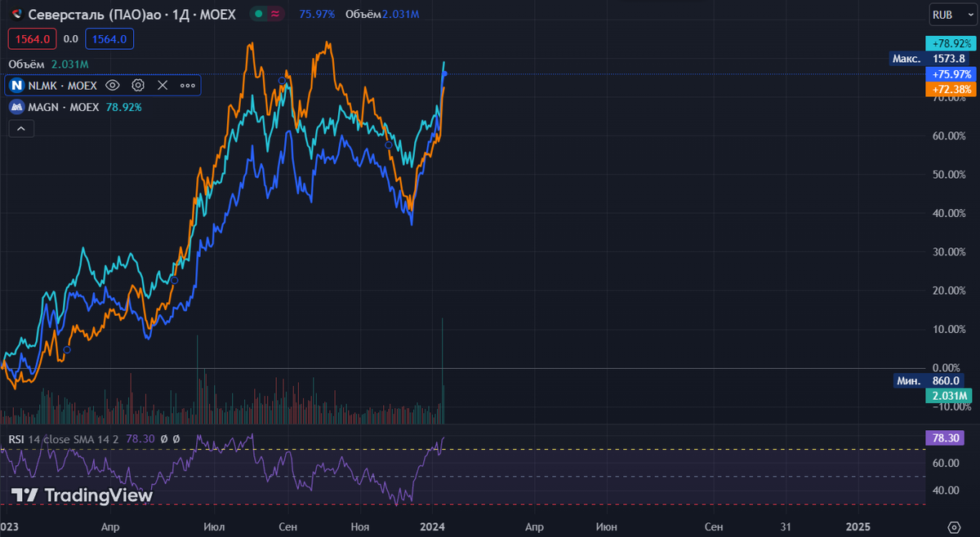Image resolution: width=980 pixels, height=537 pixels.
Task: Click the red 1564.0 sell price
Action: pyautogui.click(x=33, y=38)
